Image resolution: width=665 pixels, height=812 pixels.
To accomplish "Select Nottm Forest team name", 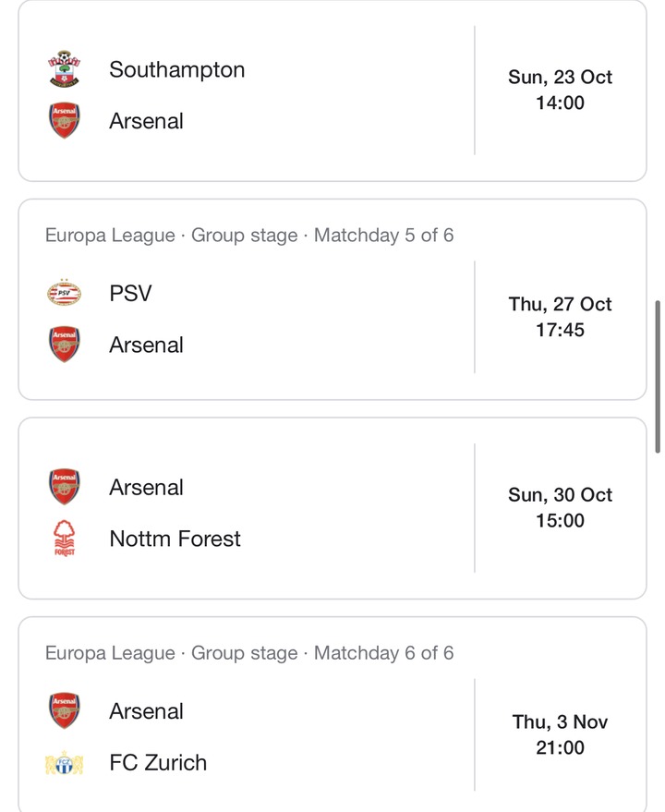I will pyautogui.click(x=175, y=539).
